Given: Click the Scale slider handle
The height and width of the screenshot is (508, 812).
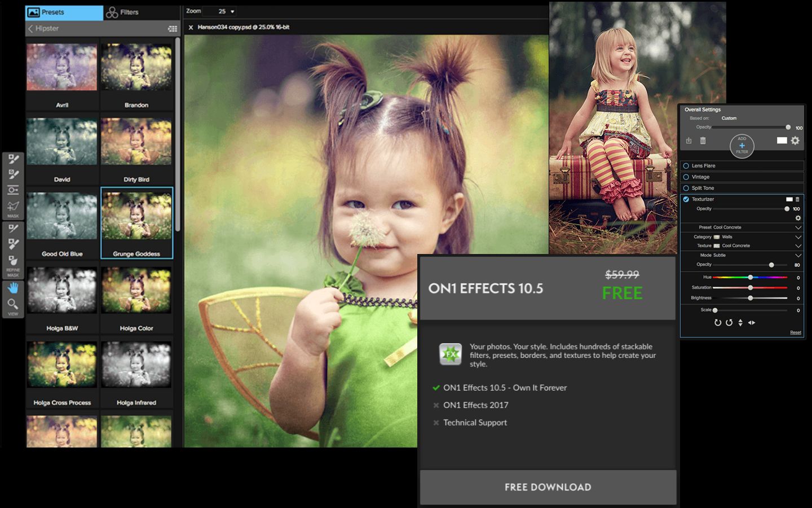Looking at the screenshot, I should tap(715, 310).
